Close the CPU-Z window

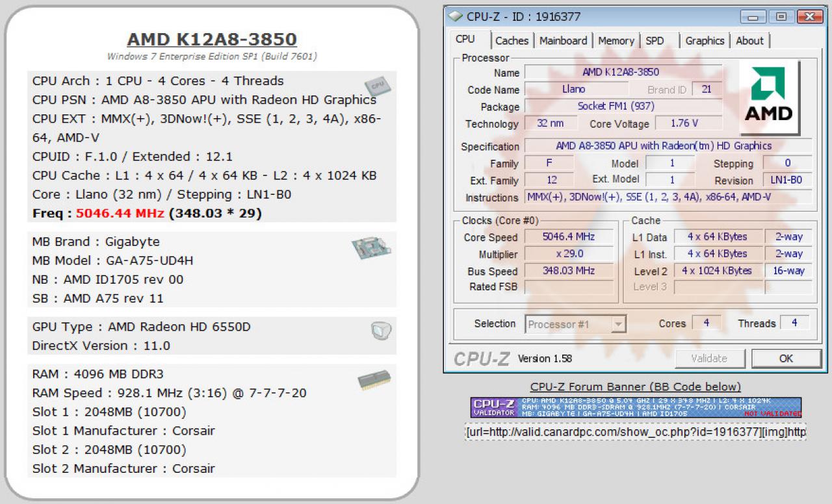tap(809, 17)
